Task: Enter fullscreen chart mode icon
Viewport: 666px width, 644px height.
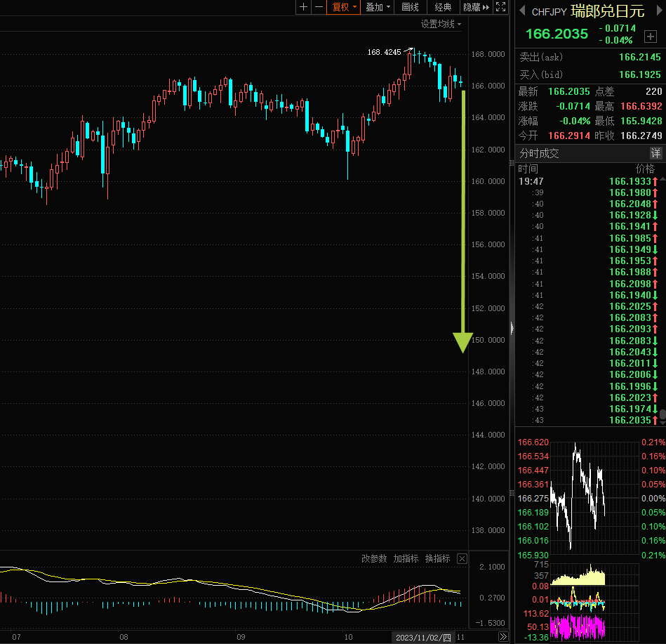Action: (x=501, y=7)
